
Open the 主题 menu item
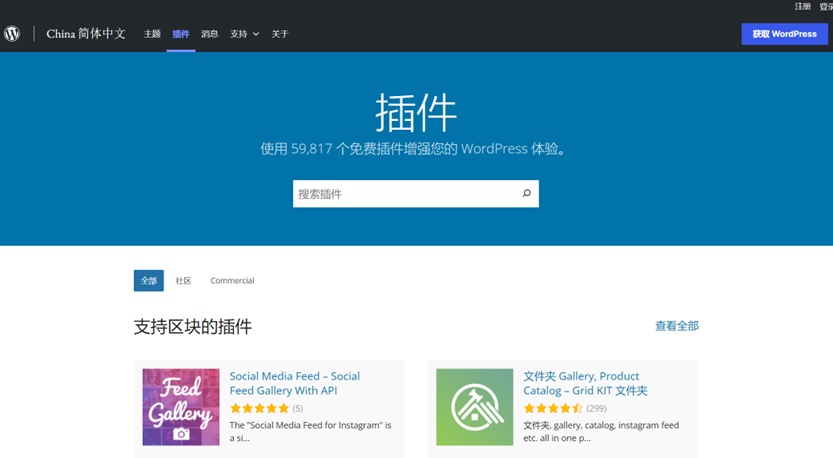(x=152, y=34)
